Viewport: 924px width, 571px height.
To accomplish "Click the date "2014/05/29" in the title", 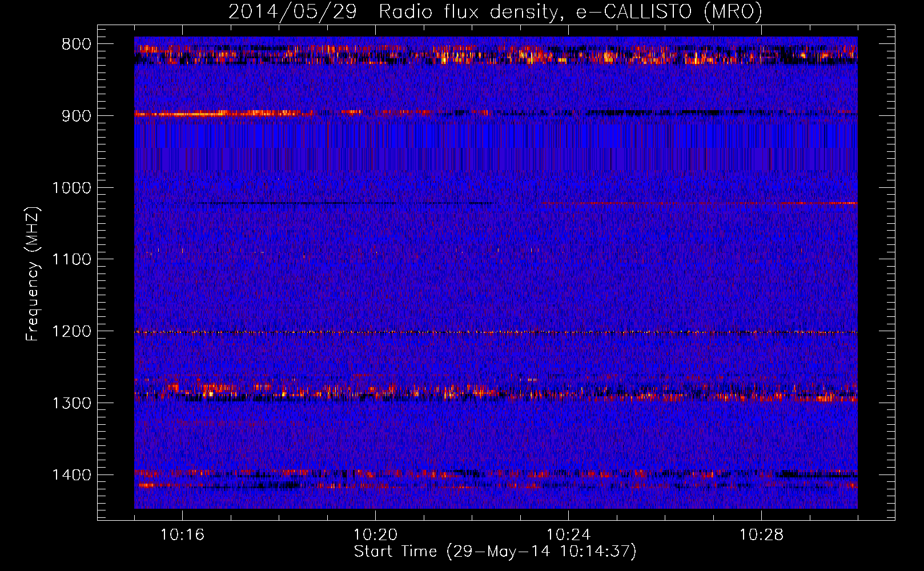I will [293, 12].
